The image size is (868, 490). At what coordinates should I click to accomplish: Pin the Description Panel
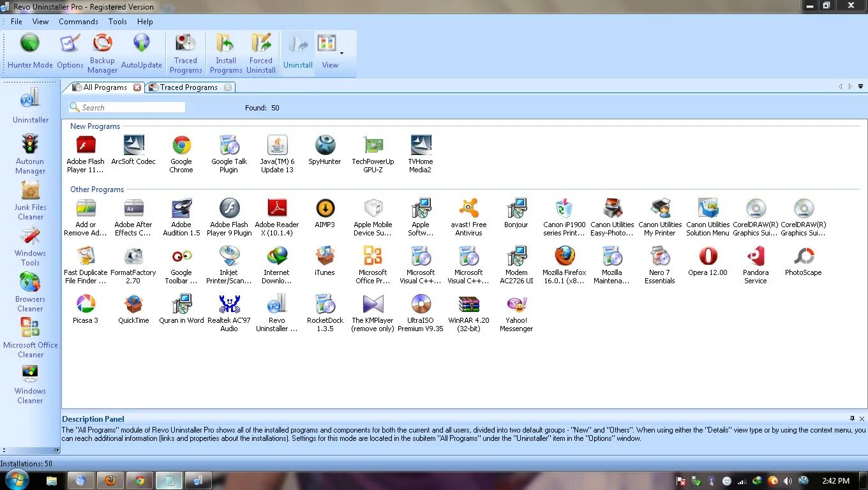pos(852,419)
